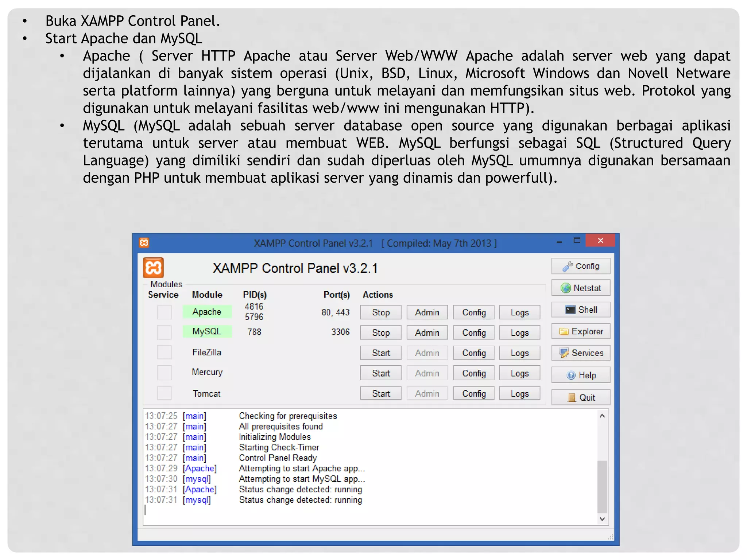Open Tomcat Config menu
747x560 pixels.
click(474, 393)
